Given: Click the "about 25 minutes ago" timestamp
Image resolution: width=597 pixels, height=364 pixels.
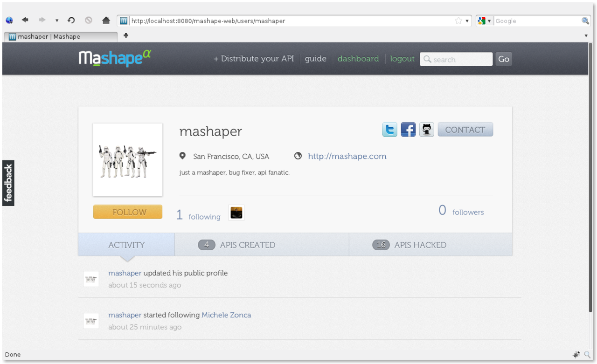Looking at the screenshot, I should 145,327.
